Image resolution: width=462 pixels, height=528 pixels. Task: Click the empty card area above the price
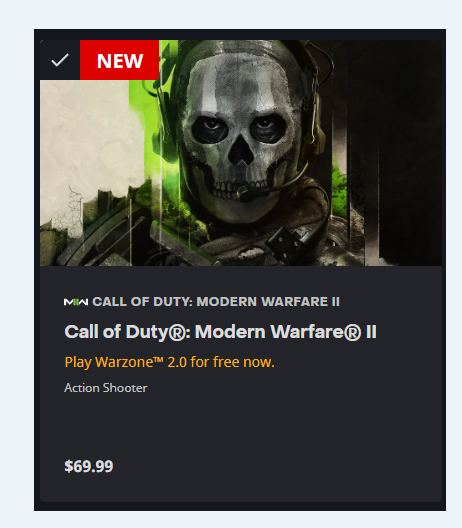point(241,426)
